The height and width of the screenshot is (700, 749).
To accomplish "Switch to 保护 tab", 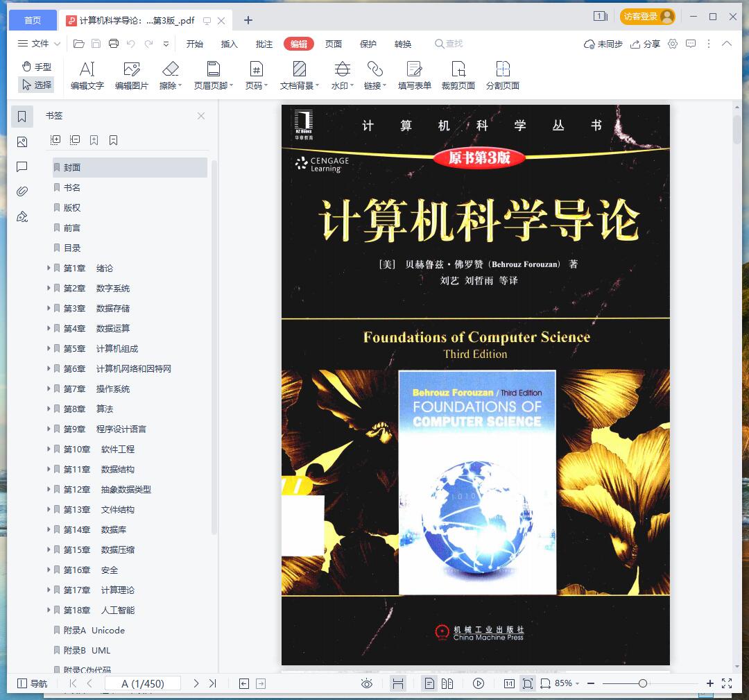I will (368, 44).
